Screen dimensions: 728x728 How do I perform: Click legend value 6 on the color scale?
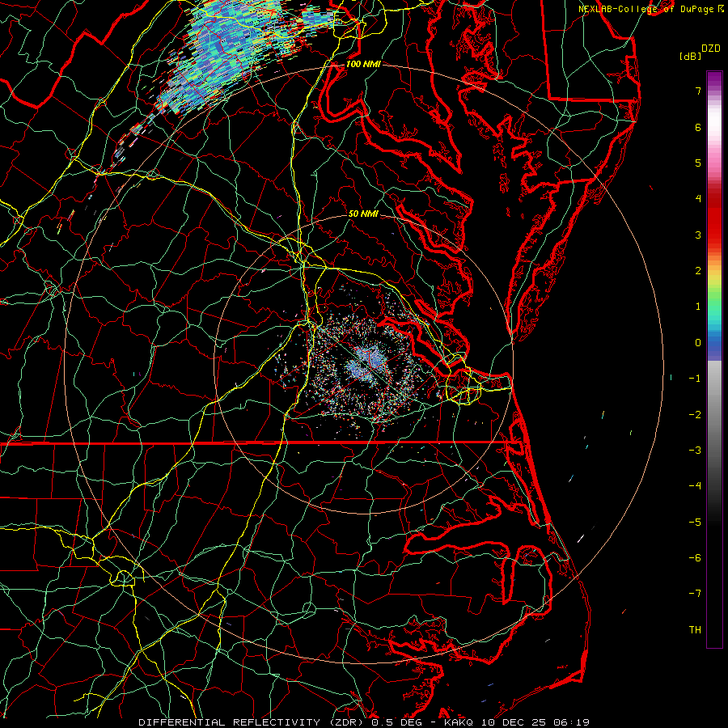click(698, 127)
